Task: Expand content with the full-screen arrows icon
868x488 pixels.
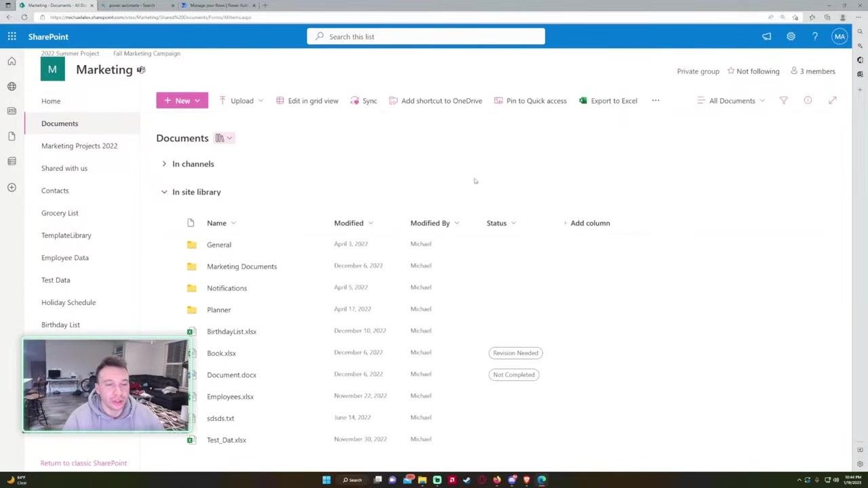Action: 832,100
